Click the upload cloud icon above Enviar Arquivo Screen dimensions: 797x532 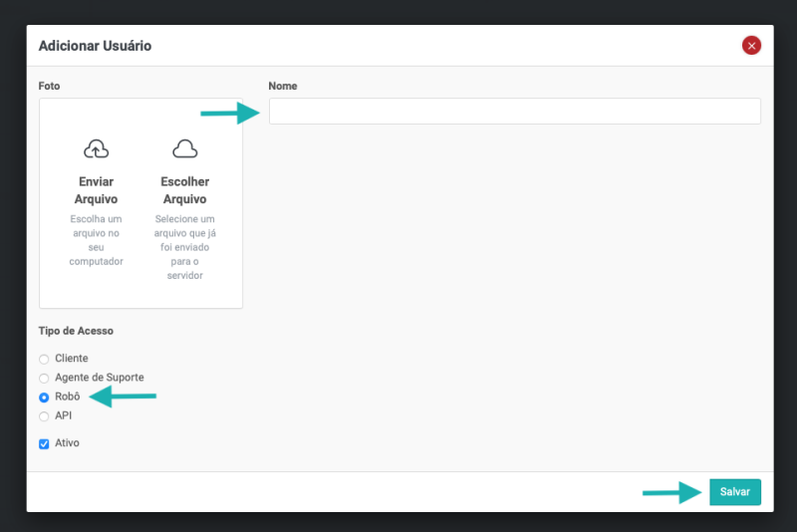pyautogui.click(x=96, y=149)
